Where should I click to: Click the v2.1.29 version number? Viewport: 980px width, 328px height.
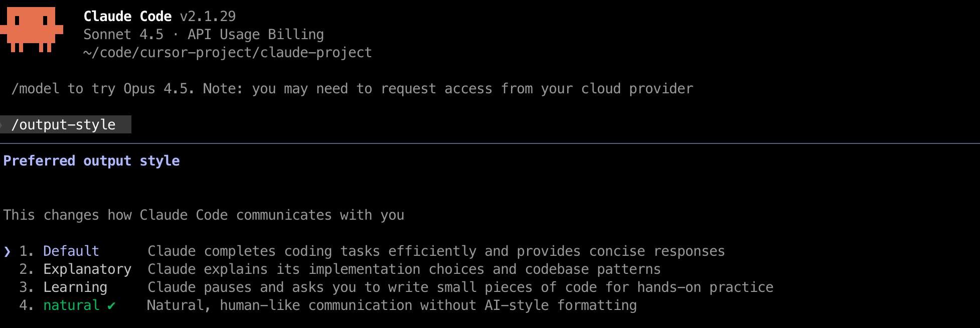coord(208,17)
